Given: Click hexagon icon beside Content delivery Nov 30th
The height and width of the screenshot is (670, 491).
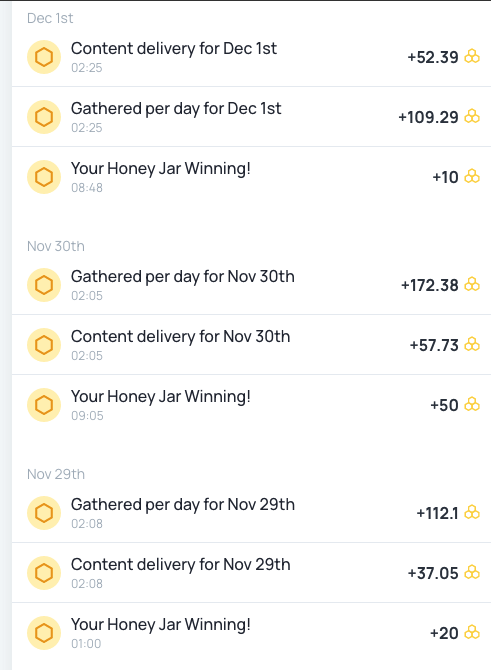Looking at the screenshot, I should point(44,345).
